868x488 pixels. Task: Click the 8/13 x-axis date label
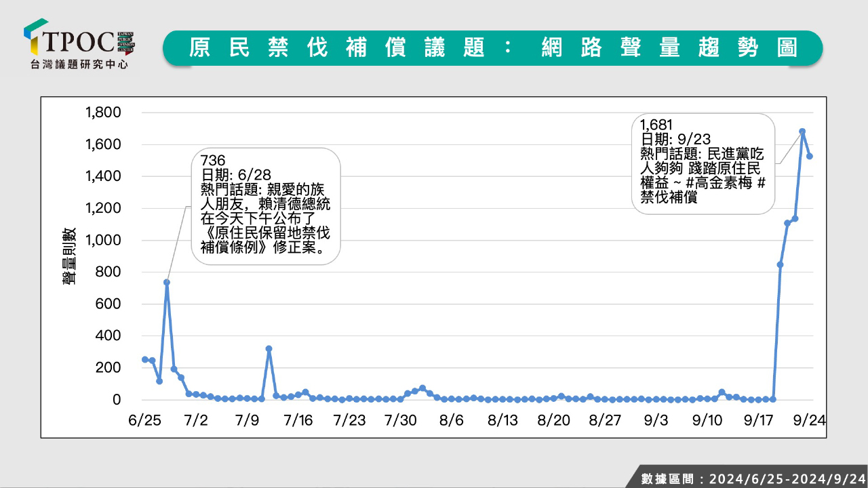pyautogui.click(x=502, y=420)
